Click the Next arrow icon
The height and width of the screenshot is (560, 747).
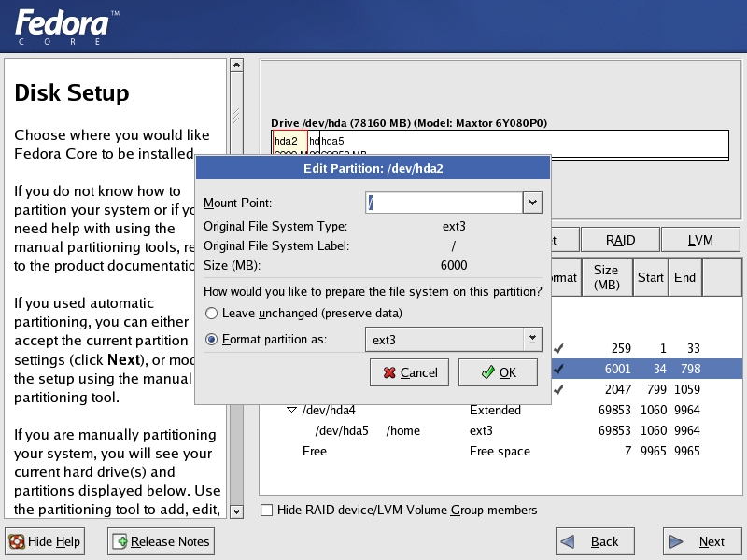pos(676,541)
